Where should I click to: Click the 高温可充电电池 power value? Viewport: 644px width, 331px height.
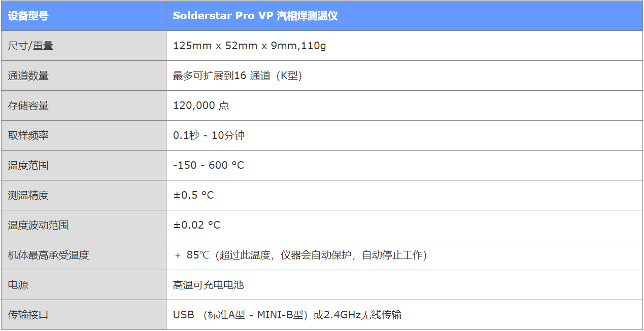pos(209,285)
